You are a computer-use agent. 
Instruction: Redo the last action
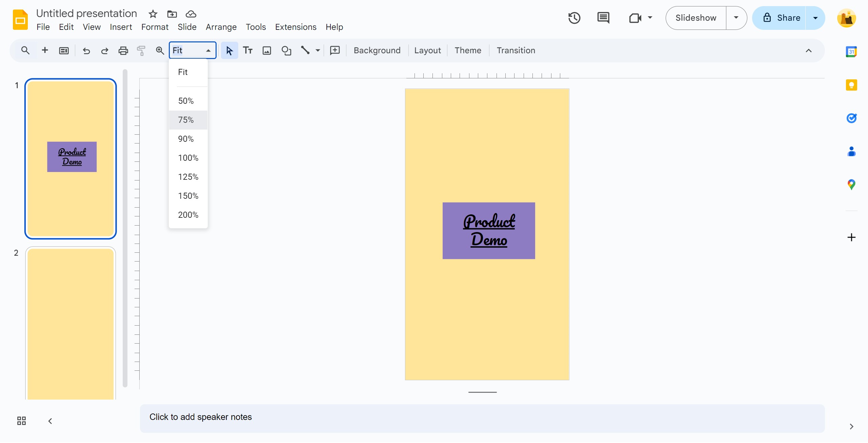point(104,51)
